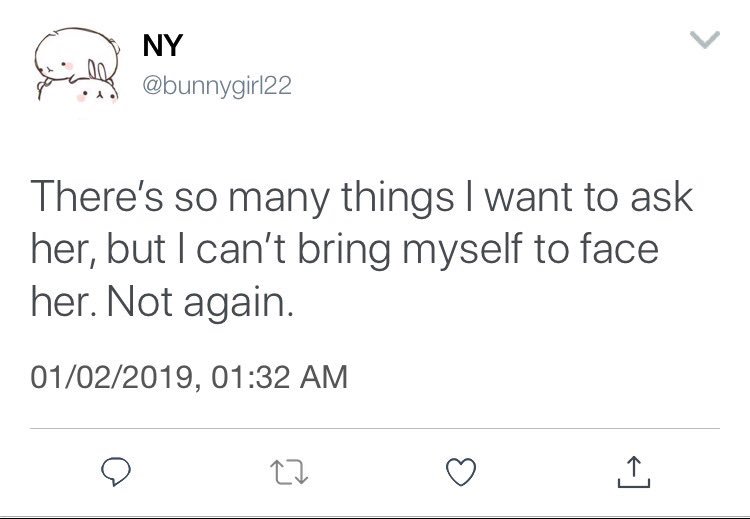Tap the heart icon to like
This screenshot has width=750, height=519.
[461, 469]
